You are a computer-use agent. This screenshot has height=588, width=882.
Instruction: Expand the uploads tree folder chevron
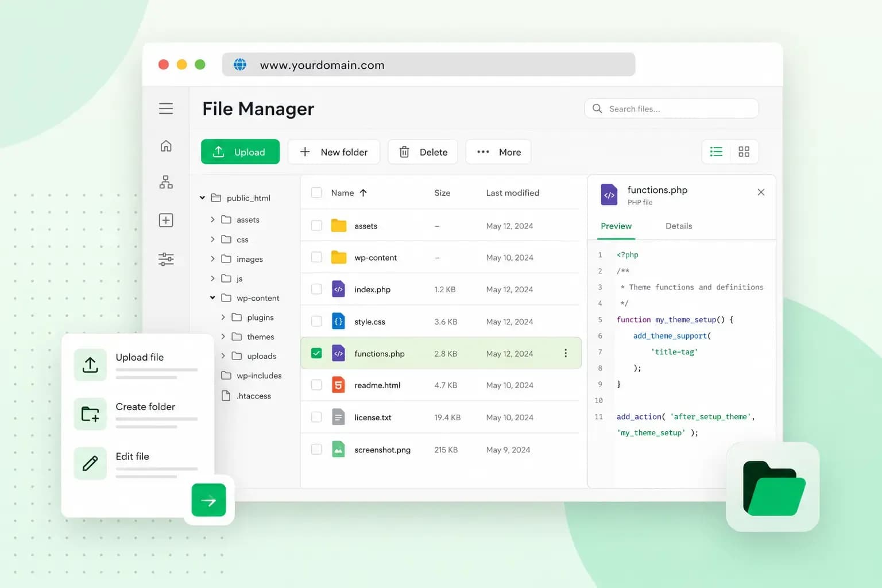(x=223, y=356)
